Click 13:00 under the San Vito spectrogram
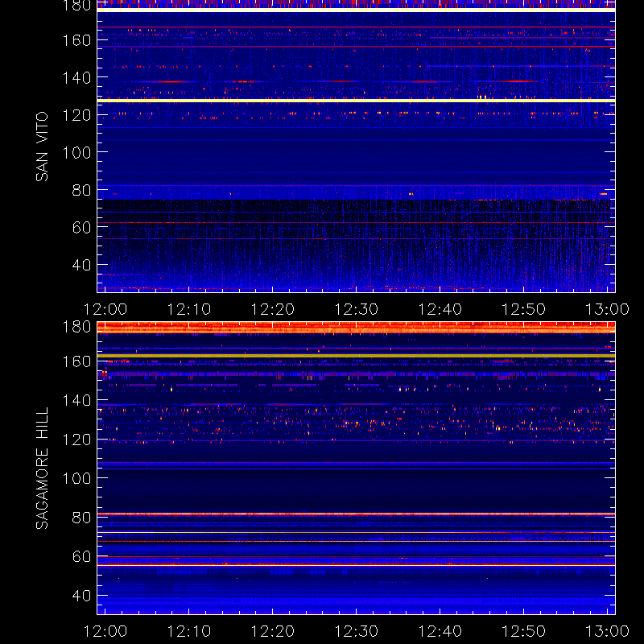The width and height of the screenshot is (644, 644). pos(607,309)
